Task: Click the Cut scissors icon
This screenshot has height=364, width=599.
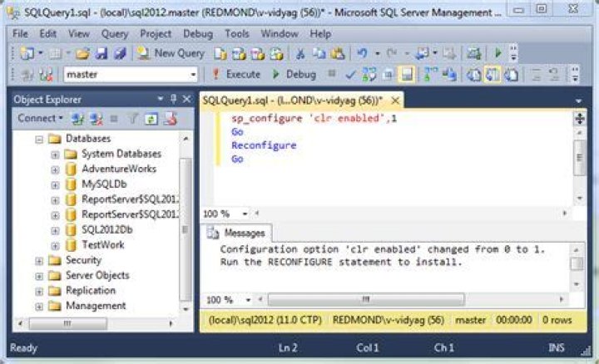Action: tap(300, 53)
